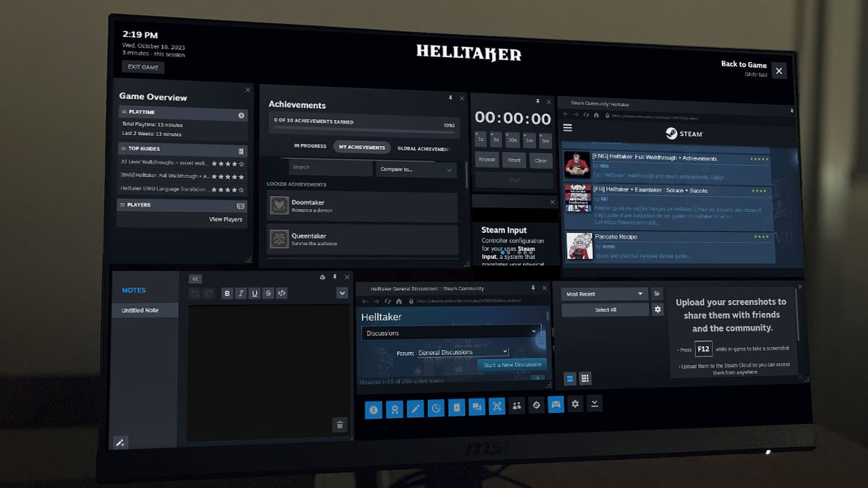
Task: Pin the timer panel with the pin icon
Action: click(x=538, y=101)
